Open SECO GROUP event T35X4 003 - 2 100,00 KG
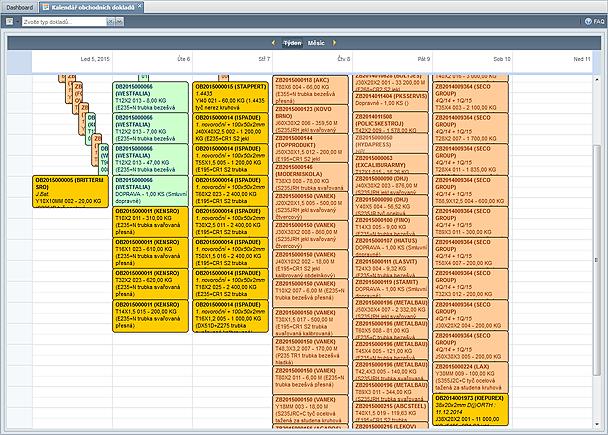The height and width of the screenshot is (435, 608). point(470,97)
